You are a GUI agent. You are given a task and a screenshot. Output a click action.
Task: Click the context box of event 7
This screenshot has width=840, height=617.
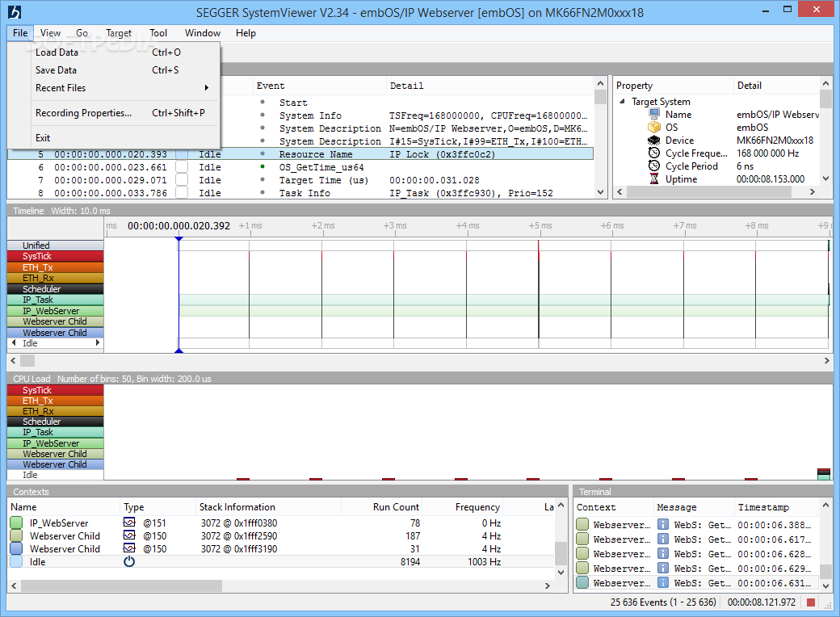tap(182, 180)
